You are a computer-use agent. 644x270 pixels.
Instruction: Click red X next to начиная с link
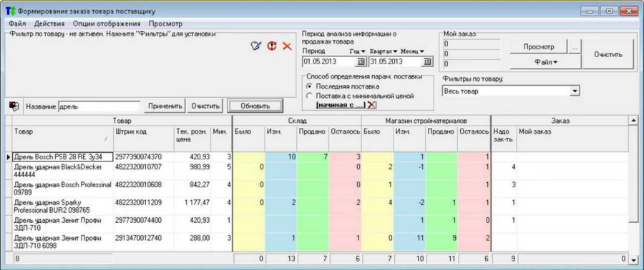pos(371,105)
